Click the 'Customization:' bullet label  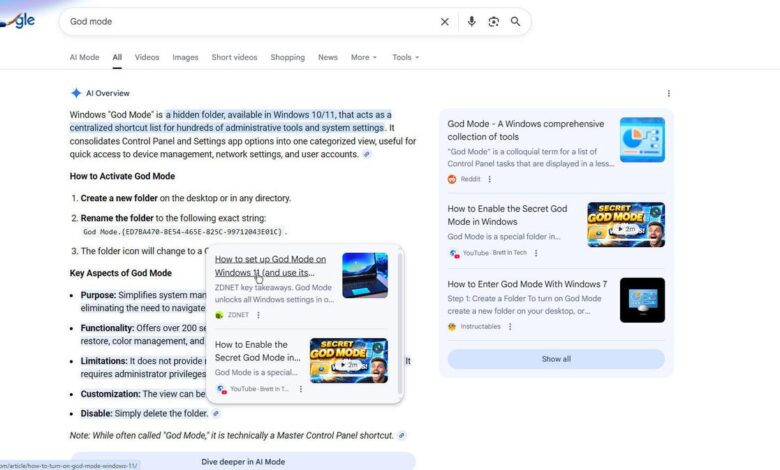pos(110,394)
